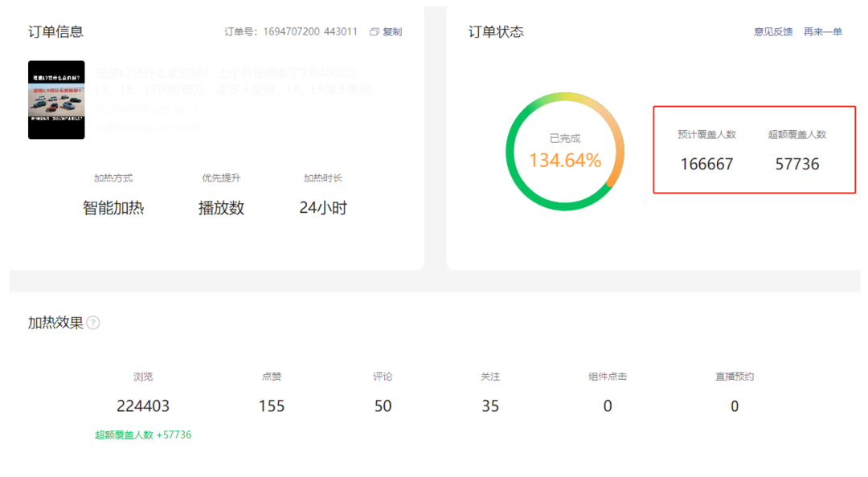The width and height of the screenshot is (868, 477).
Task: Click the 24小时 duration value
Action: [323, 208]
